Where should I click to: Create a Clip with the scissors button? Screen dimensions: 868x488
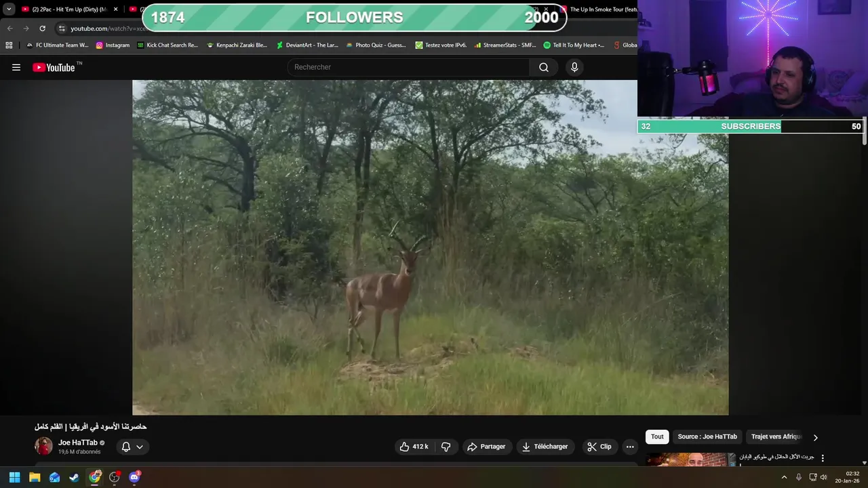click(599, 447)
